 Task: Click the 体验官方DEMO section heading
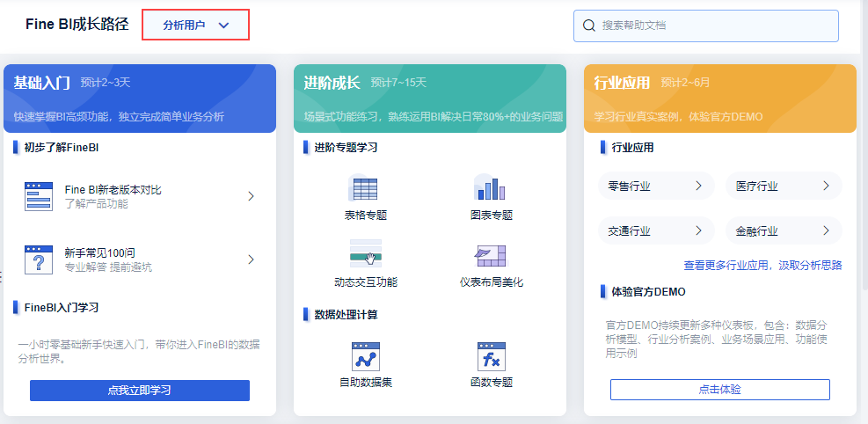tap(648, 292)
